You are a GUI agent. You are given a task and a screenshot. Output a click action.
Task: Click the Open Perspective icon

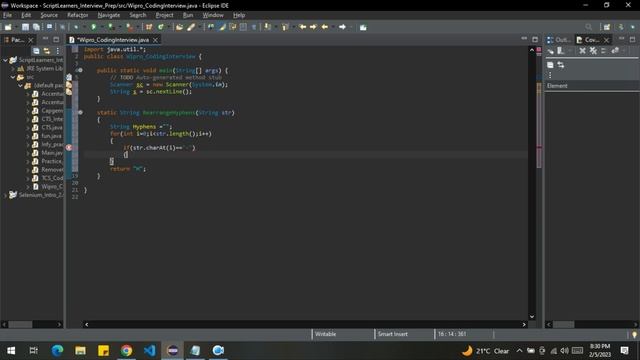coord(607,27)
